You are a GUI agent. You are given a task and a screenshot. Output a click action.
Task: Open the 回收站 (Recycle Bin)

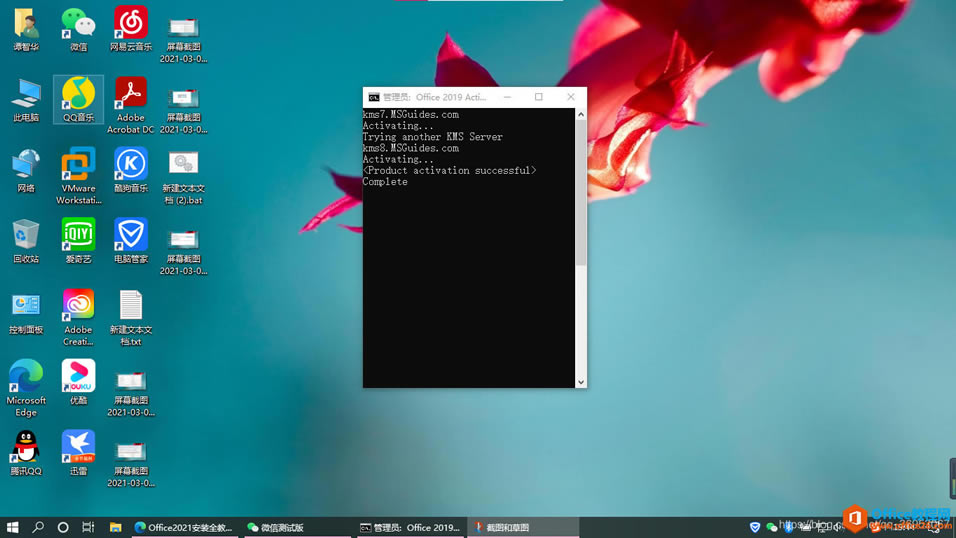pyautogui.click(x=26, y=241)
